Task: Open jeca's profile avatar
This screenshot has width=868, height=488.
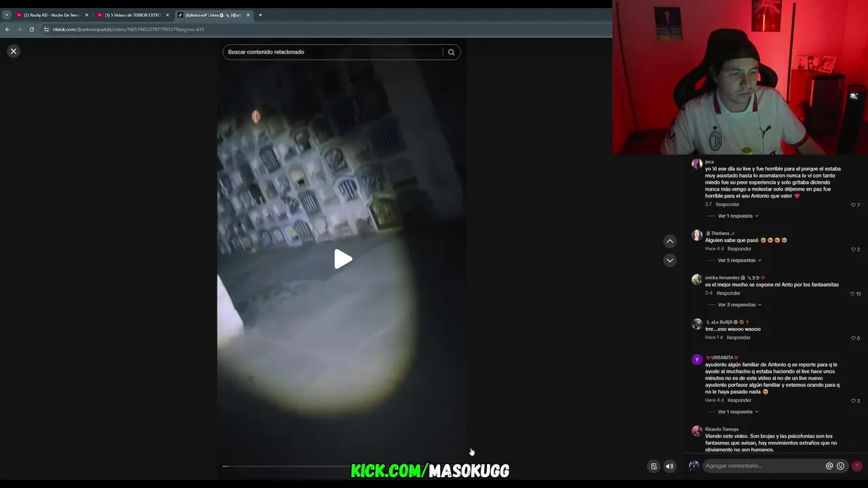Action: (696, 164)
